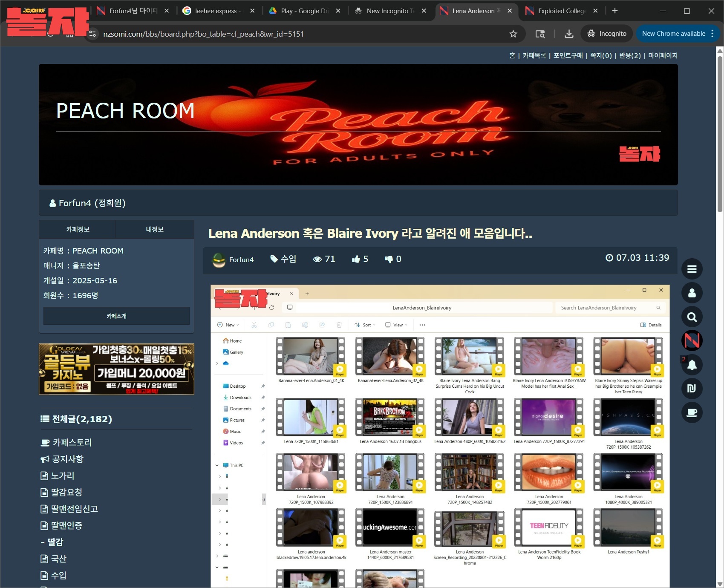Click Peach Room banner image
Image resolution: width=724 pixels, height=588 pixels.
click(x=358, y=124)
